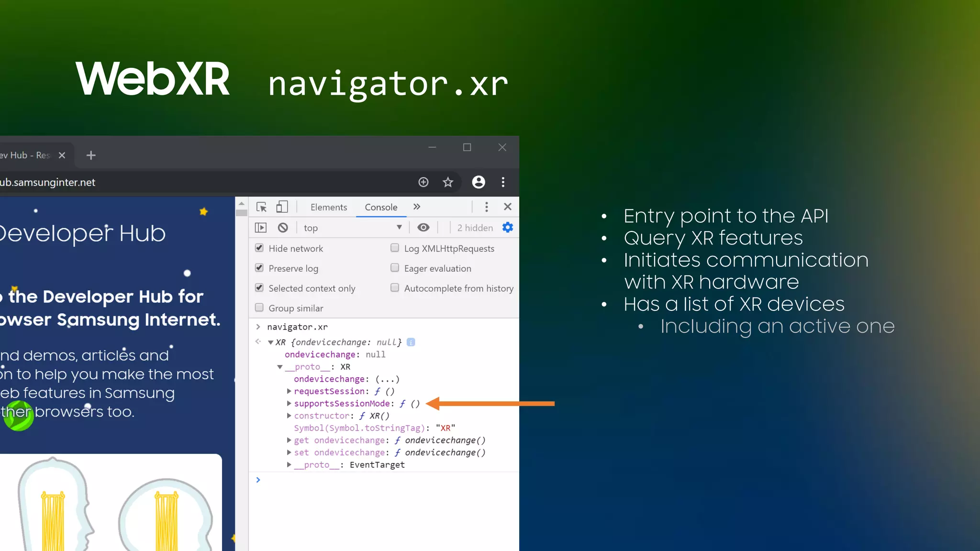
Task: Switch to the Console tab
Action: [381, 207]
